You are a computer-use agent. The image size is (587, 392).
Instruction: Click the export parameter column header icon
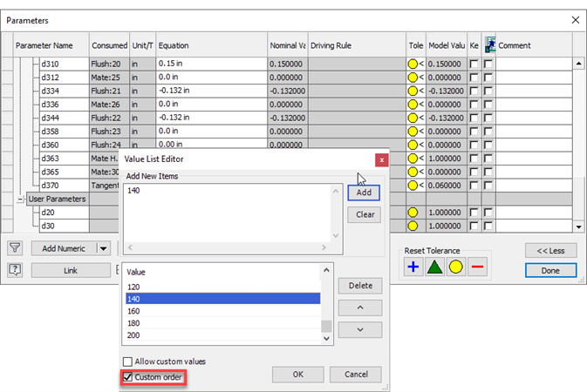(x=489, y=45)
